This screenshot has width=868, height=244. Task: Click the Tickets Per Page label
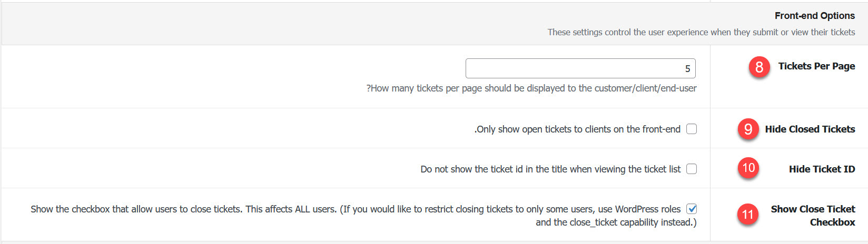pos(816,66)
